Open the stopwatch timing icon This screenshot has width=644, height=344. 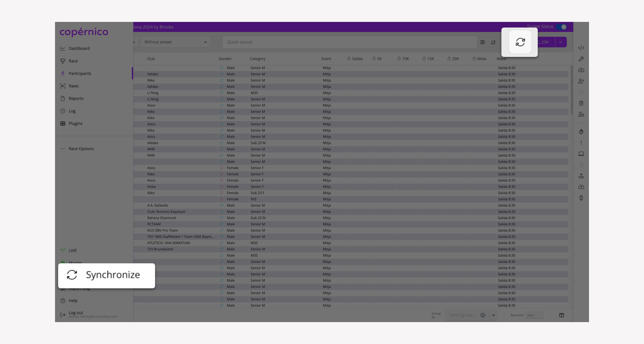click(x=581, y=132)
